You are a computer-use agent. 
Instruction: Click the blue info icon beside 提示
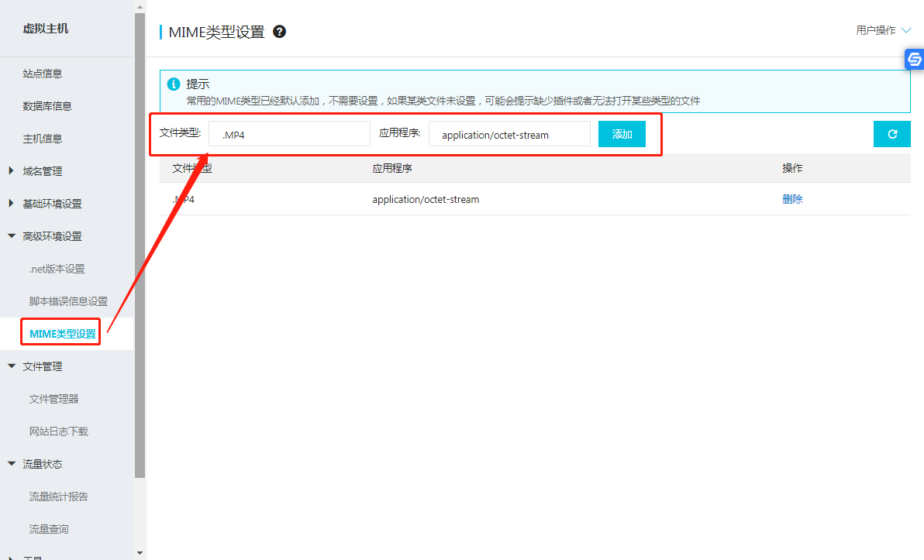tap(174, 84)
